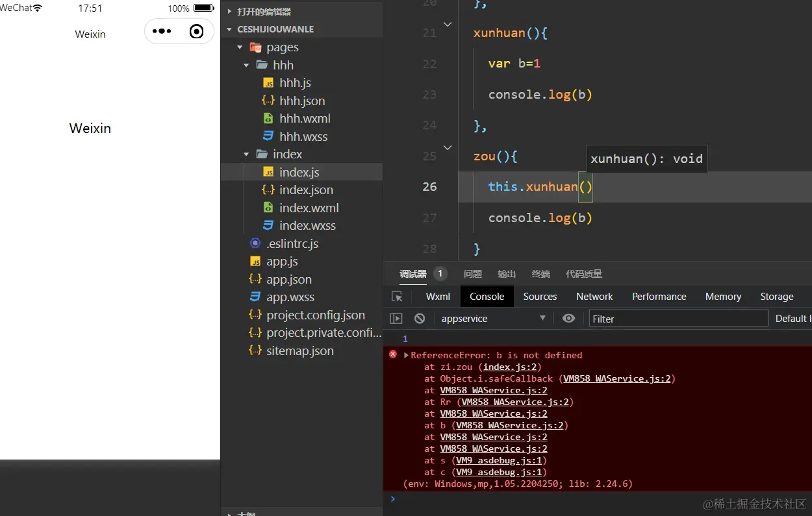Click the console prompt input line
Viewport: 812px width, 516px height.
(x=601, y=498)
